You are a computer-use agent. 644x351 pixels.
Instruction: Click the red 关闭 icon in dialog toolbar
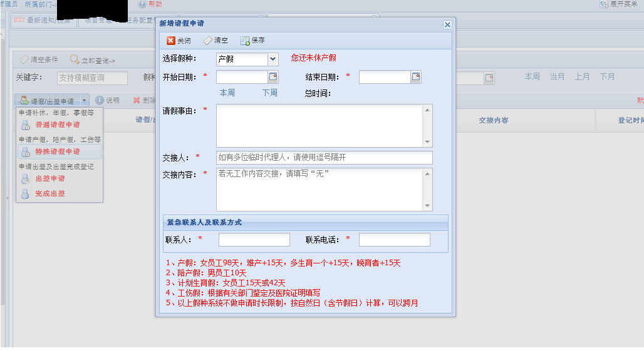[171, 41]
